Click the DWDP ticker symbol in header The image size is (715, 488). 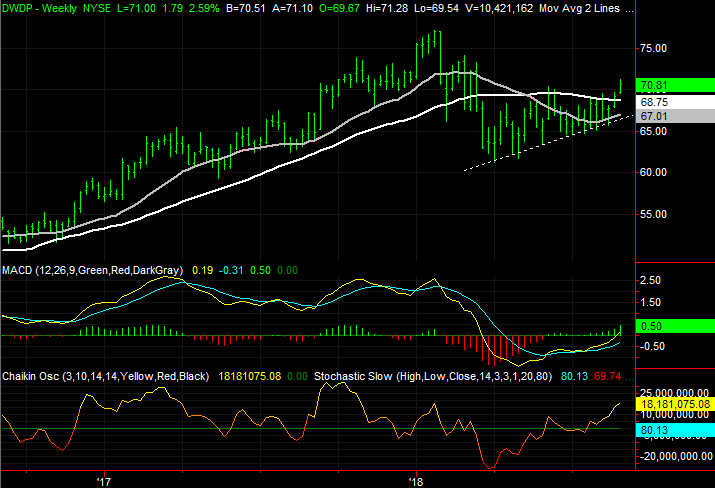click(20, 8)
